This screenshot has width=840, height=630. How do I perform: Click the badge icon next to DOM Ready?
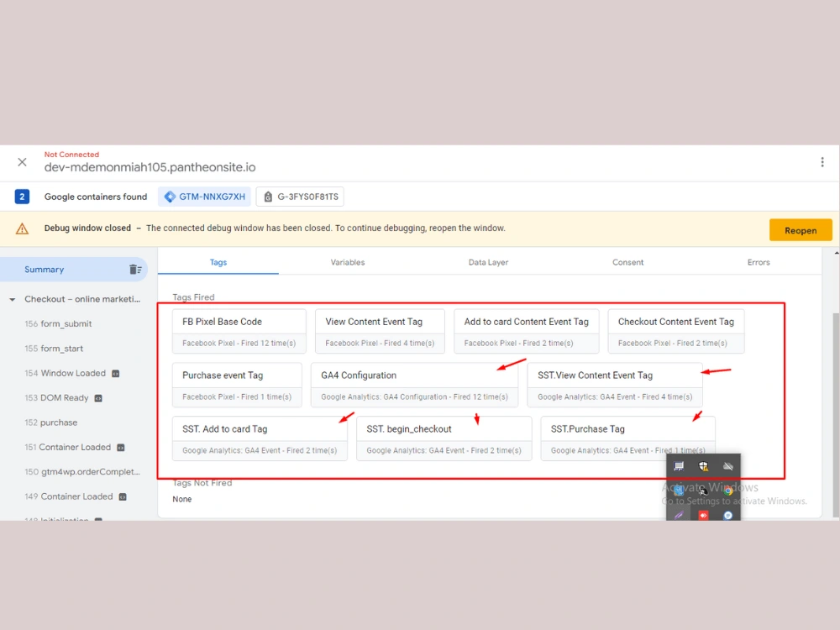98,398
